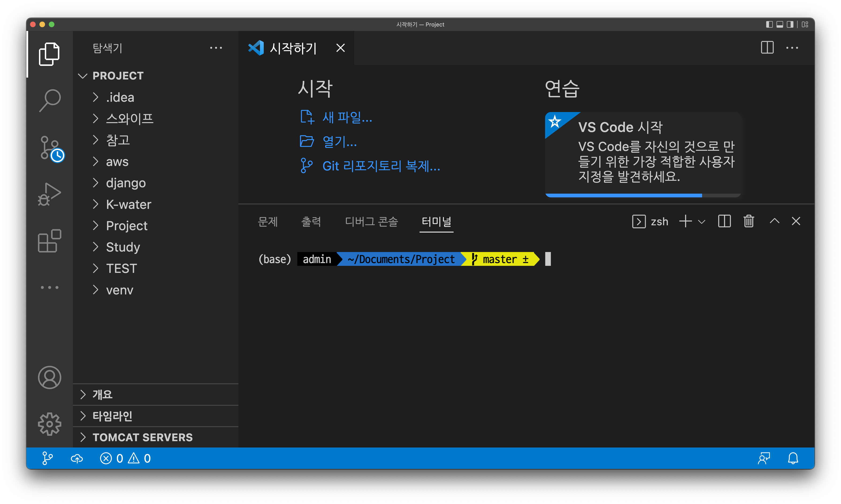The image size is (841, 504).
Task: Open the Run and Debug view
Action: [x=50, y=194]
